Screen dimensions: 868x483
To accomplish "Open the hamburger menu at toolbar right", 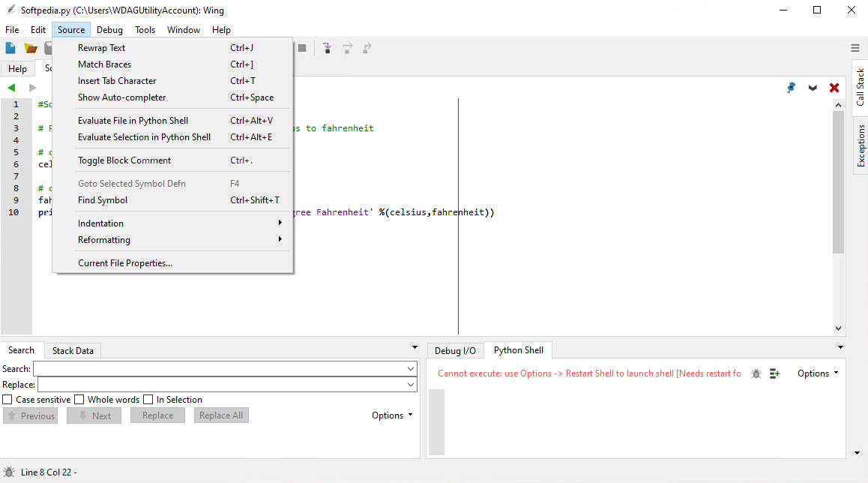I will coord(855,48).
